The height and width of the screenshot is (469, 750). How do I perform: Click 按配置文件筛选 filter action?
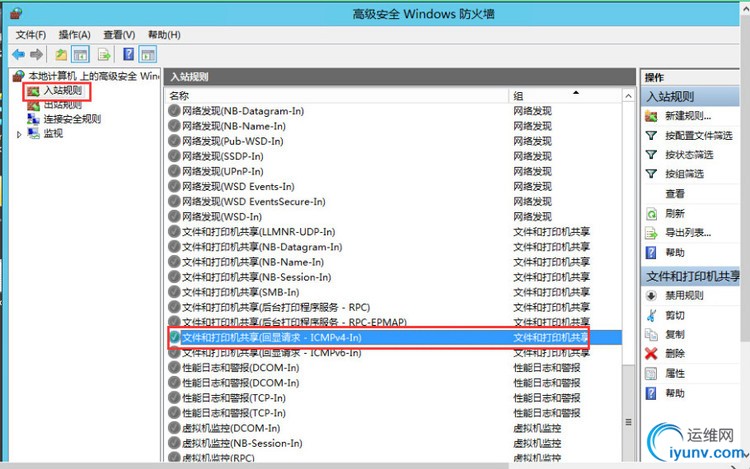point(698,136)
